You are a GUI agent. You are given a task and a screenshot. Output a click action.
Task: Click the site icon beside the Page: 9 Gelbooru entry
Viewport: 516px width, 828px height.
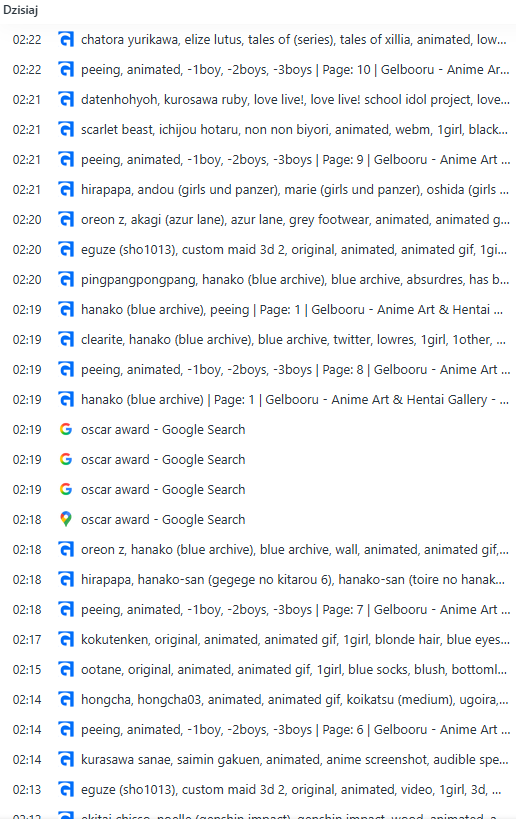pos(65,159)
